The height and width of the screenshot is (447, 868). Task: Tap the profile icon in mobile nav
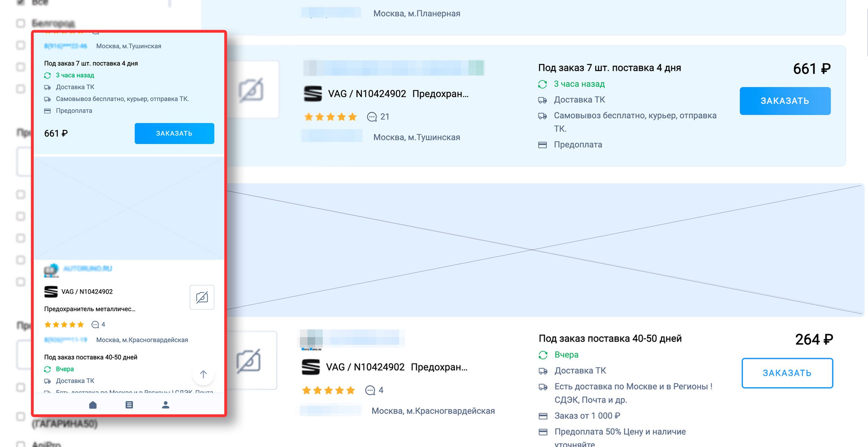coord(166,405)
